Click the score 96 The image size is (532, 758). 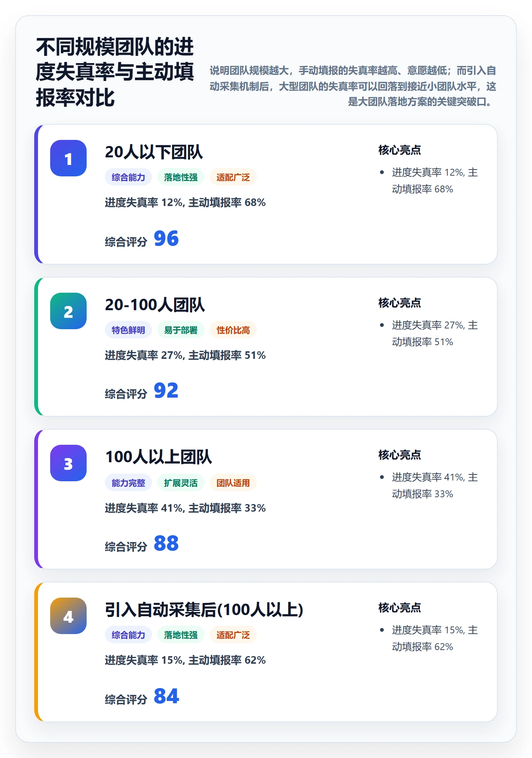pyautogui.click(x=166, y=239)
